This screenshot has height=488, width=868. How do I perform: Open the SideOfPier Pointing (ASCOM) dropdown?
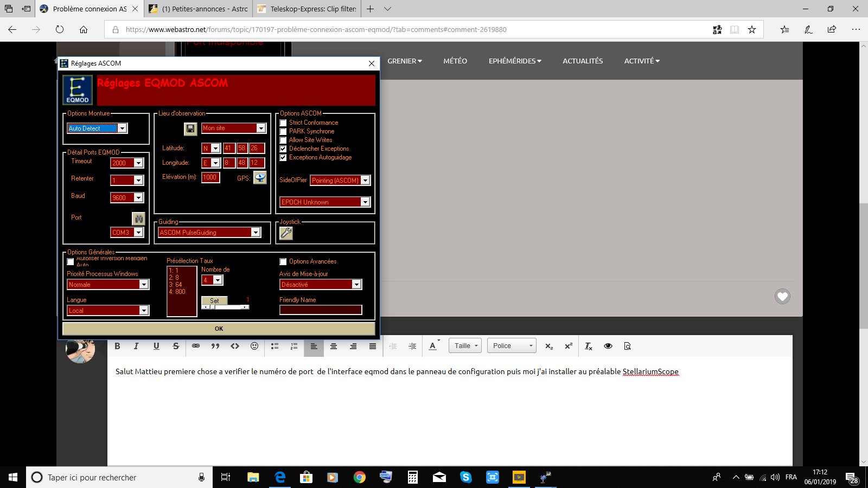[x=365, y=181]
